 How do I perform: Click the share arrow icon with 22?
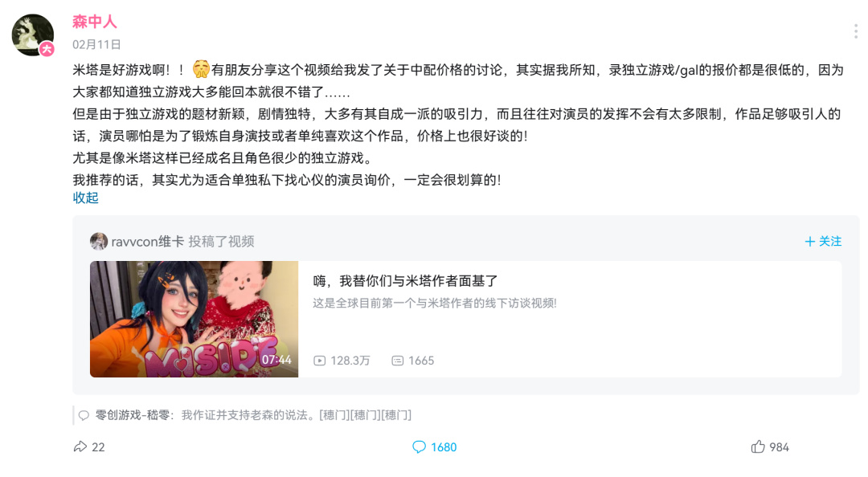click(80, 446)
